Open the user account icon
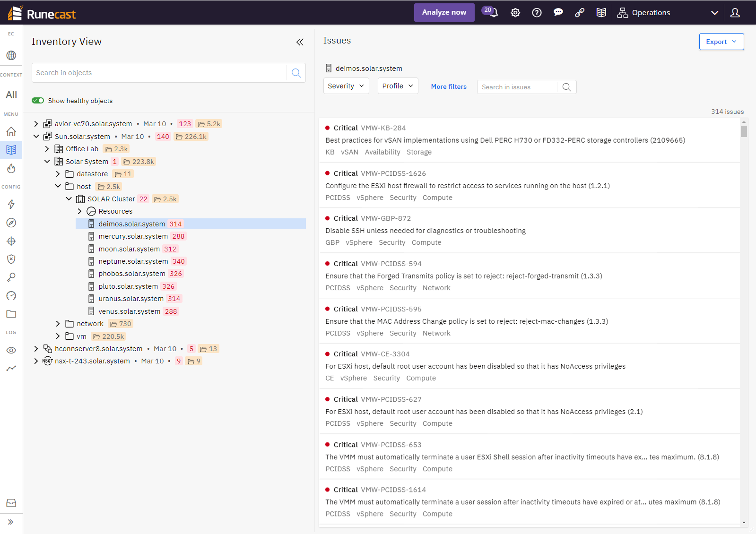The height and width of the screenshot is (534, 756). tap(735, 13)
